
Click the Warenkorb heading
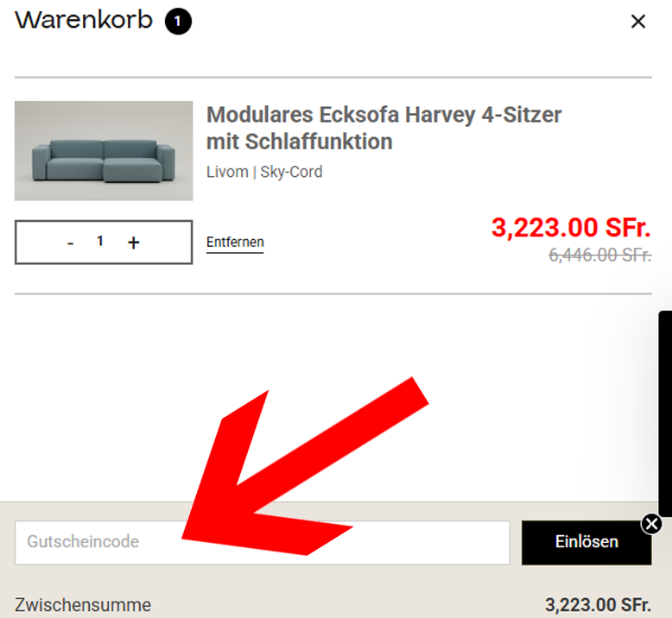point(84,20)
